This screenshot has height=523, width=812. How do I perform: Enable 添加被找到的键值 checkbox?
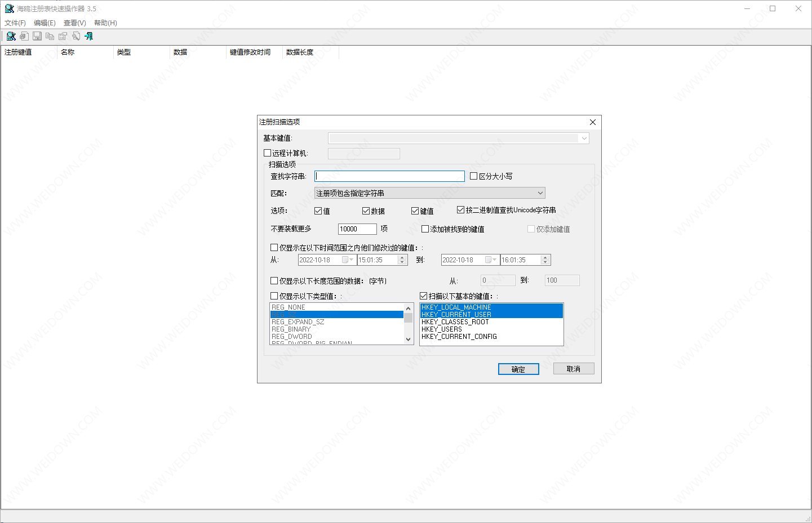[425, 229]
